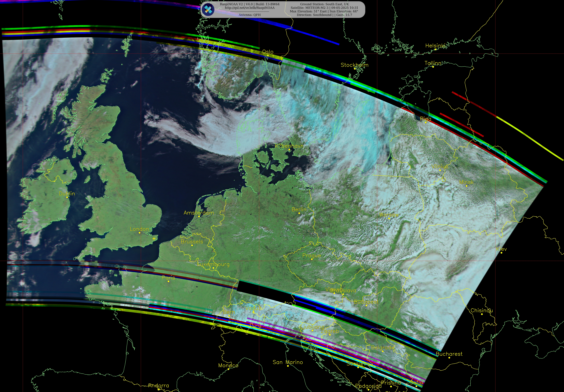Click the Dublin city label
The height and width of the screenshot is (392, 564).
[x=67, y=194]
